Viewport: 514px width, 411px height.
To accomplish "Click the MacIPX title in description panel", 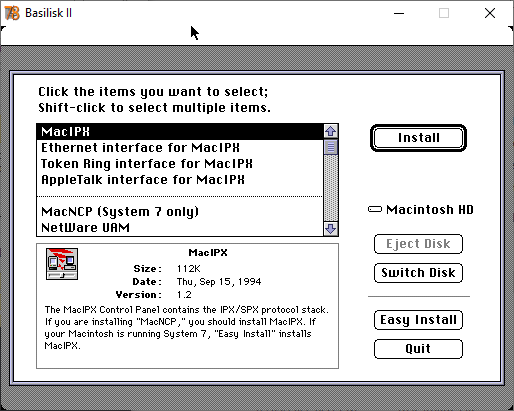I will pyautogui.click(x=208, y=253).
